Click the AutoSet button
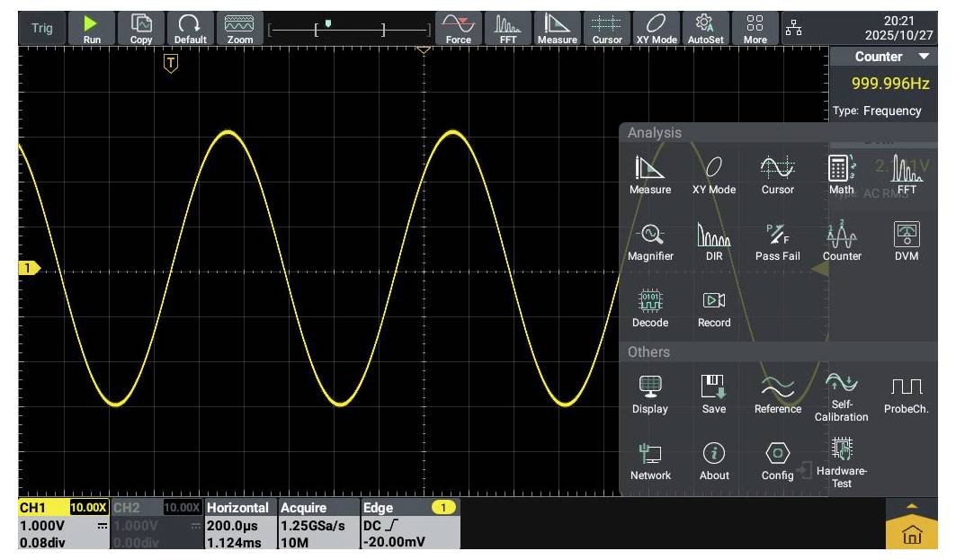The image size is (956, 560). click(x=705, y=27)
